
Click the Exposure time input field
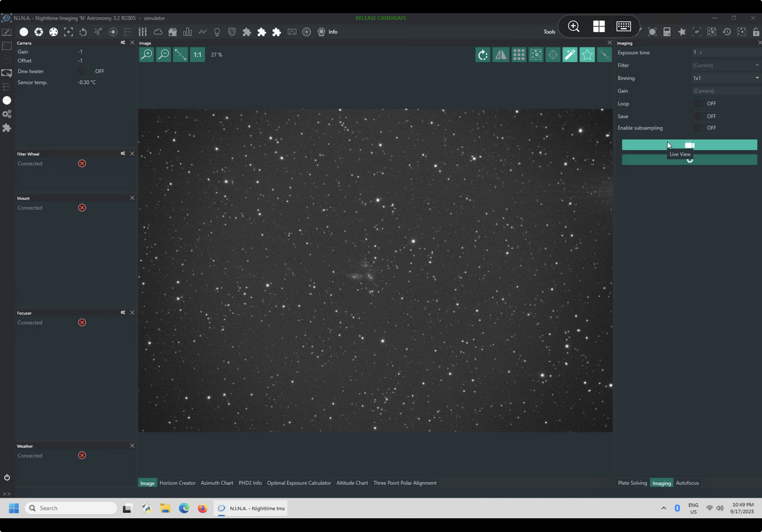726,52
